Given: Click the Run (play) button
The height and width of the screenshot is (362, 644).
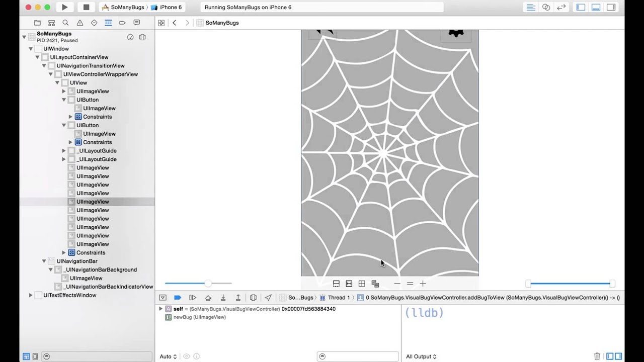Looking at the screenshot, I should (x=64, y=7).
